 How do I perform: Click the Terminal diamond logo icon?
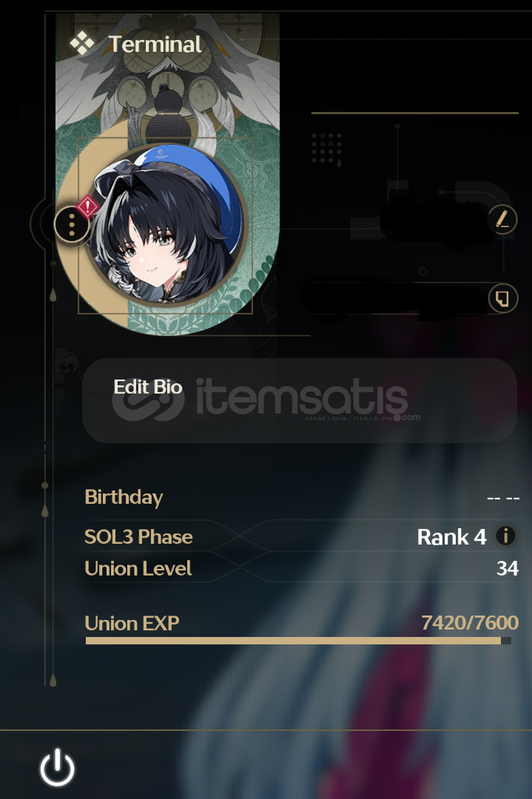point(82,44)
